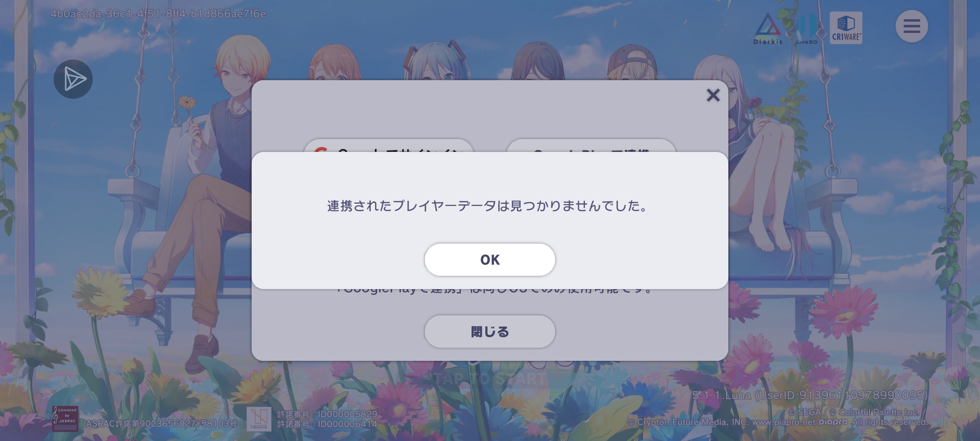Click the JASRAC license badge
The image size is (980, 441).
[x=65, y=419]
